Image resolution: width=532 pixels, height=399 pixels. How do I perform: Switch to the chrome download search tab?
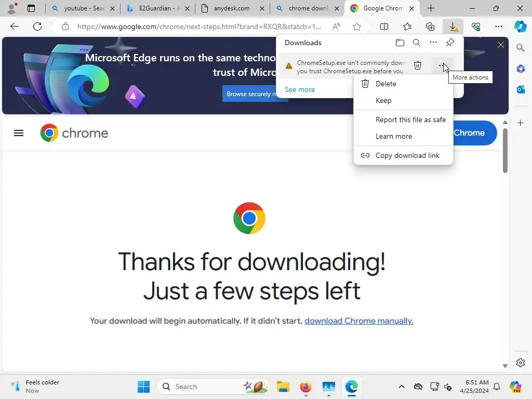[307, 8]
